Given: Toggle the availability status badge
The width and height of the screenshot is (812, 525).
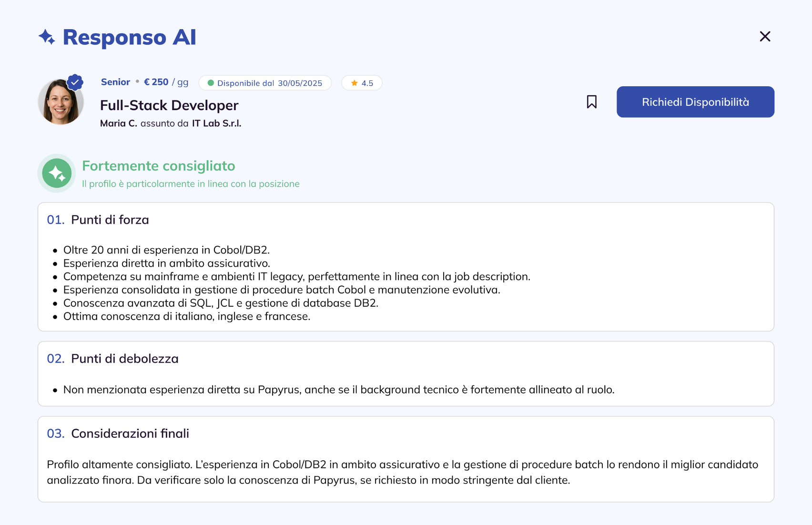Looking at the screenshot, I should point(265,82).
